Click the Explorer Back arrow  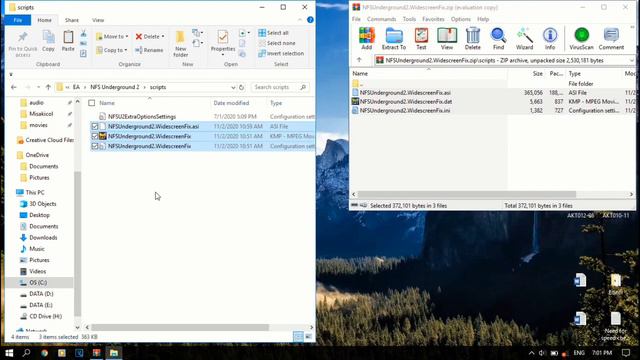pos(13,87)
